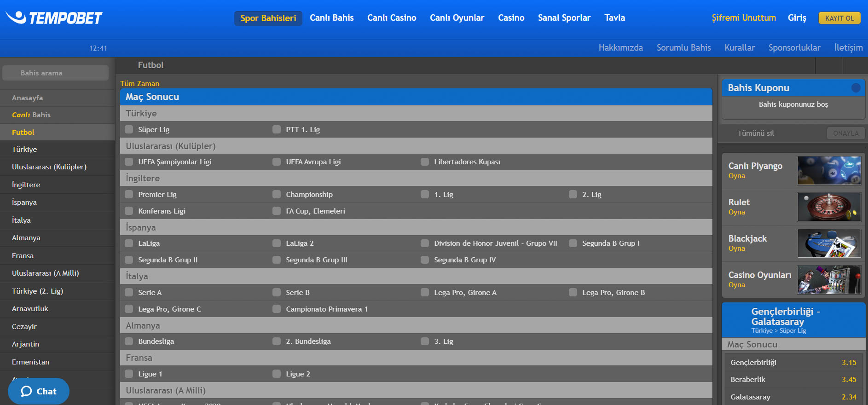Enable the Libertadores Kupası checkbox
This screenshot has height=405, width=868.
[x=425, y=162]
